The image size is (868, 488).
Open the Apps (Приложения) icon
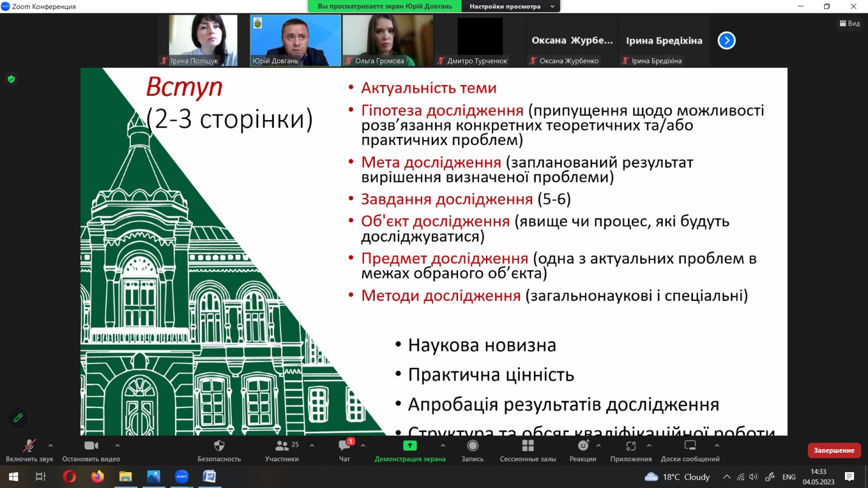pyautogui.click(x=630, y=447)
